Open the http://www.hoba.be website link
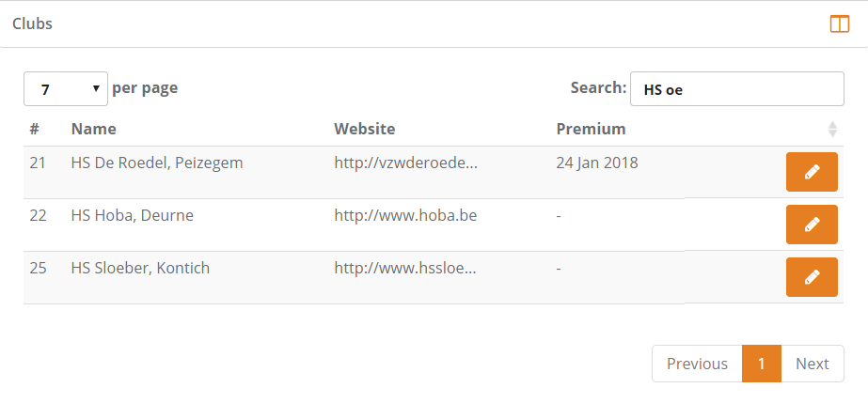This screenshot has width=868, height=419. pos(405,215)
